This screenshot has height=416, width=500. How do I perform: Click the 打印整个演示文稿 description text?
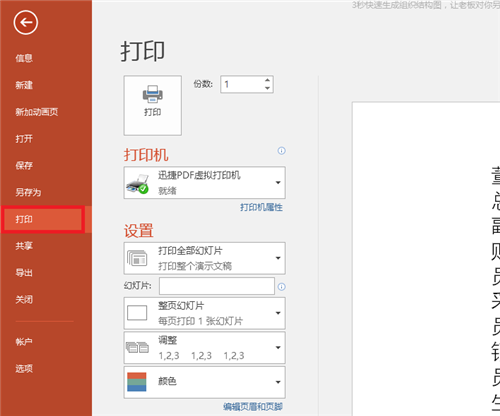pyautogui.click(x=195, y=266)
